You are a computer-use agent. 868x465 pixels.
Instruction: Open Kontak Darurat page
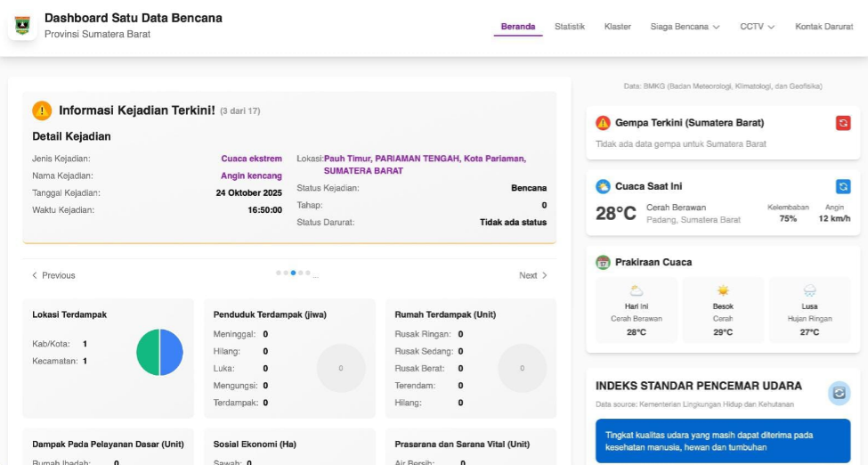click(824, 27)
